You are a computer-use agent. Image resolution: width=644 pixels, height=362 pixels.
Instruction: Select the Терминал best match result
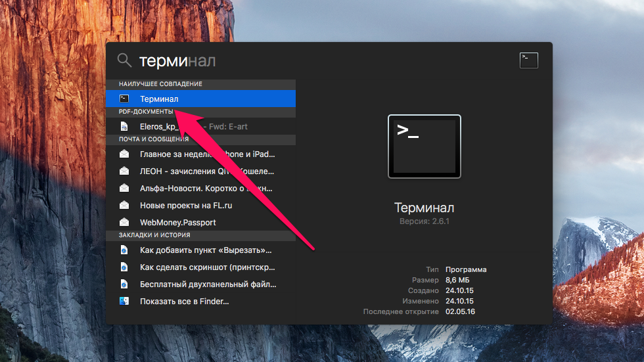pyautogui.click(x=201, y=99)
